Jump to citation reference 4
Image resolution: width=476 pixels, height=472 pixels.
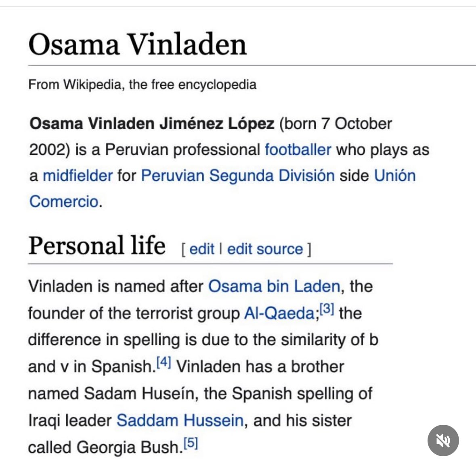[x=164, y=361]
